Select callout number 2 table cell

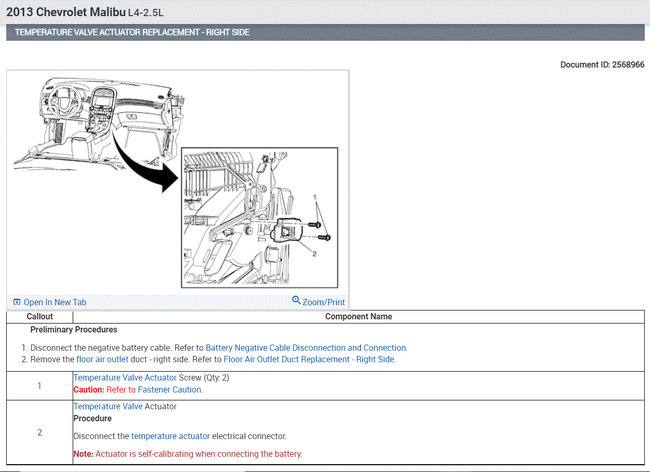tap(39, 432)
